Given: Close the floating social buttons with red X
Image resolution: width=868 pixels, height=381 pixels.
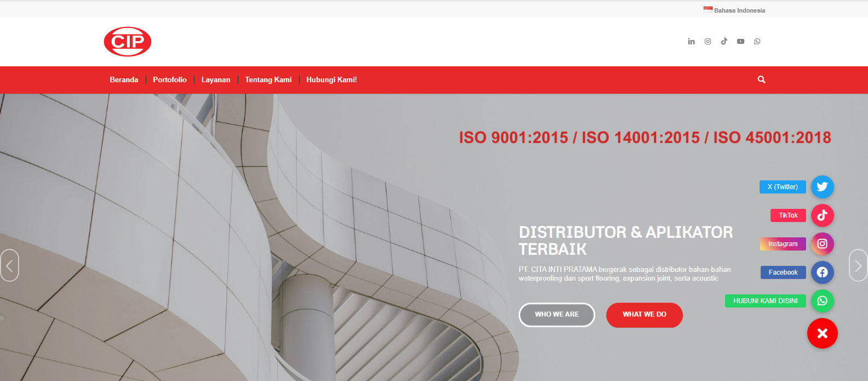Looking at the screenshot, I should (822, 333).
